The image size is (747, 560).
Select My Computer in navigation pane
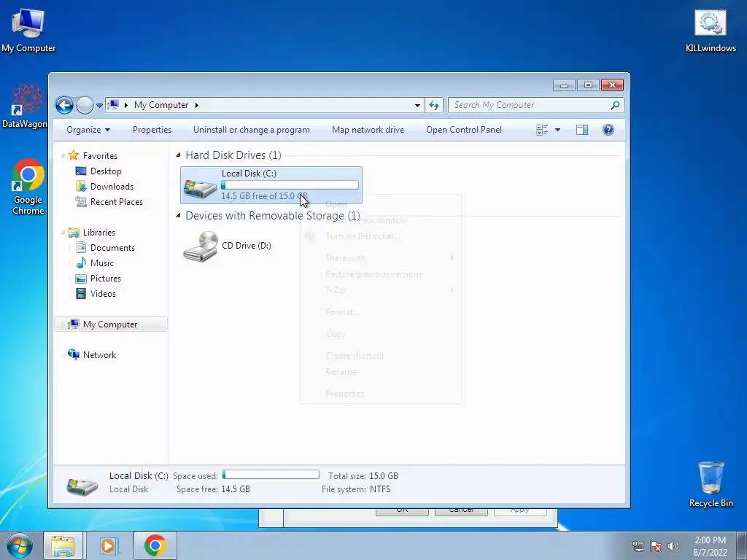coord(111,324)
